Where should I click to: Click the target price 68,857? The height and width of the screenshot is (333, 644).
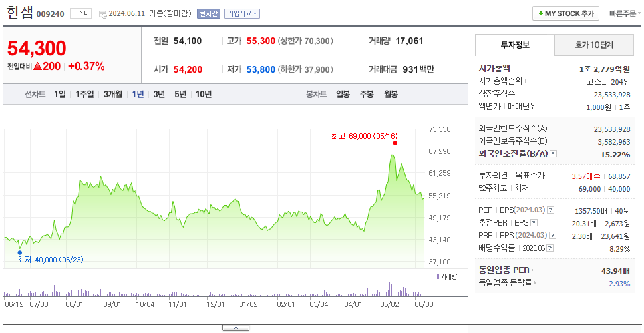[x=619, y=176]
